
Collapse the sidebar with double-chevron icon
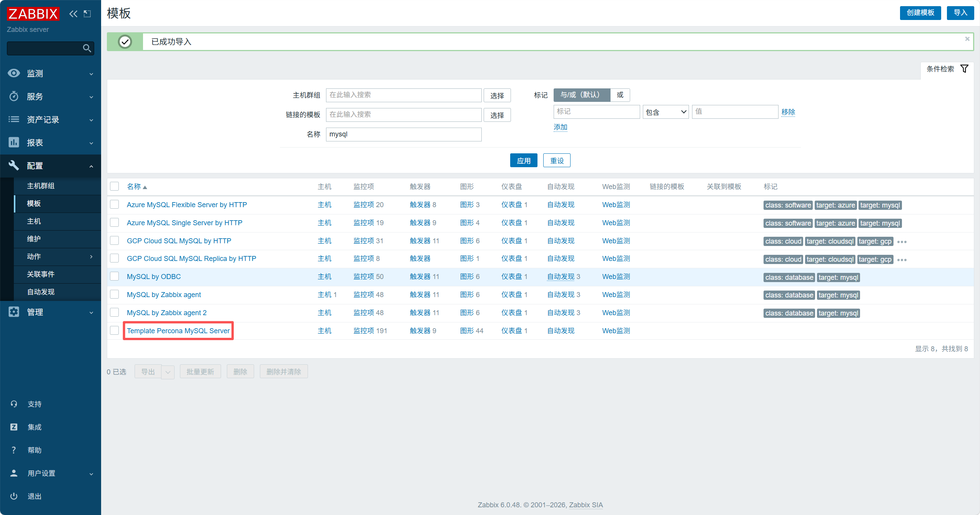73,14
